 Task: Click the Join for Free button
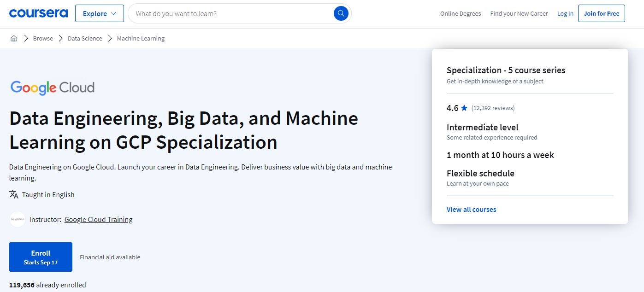(601, 13)
